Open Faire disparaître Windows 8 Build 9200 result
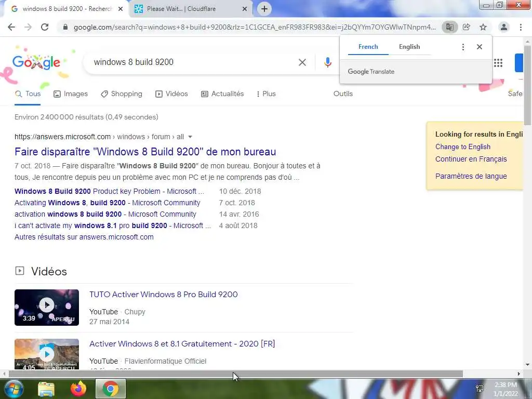This screenshot has height=399, width=532. pyautogui.click(x=145, y=152)
